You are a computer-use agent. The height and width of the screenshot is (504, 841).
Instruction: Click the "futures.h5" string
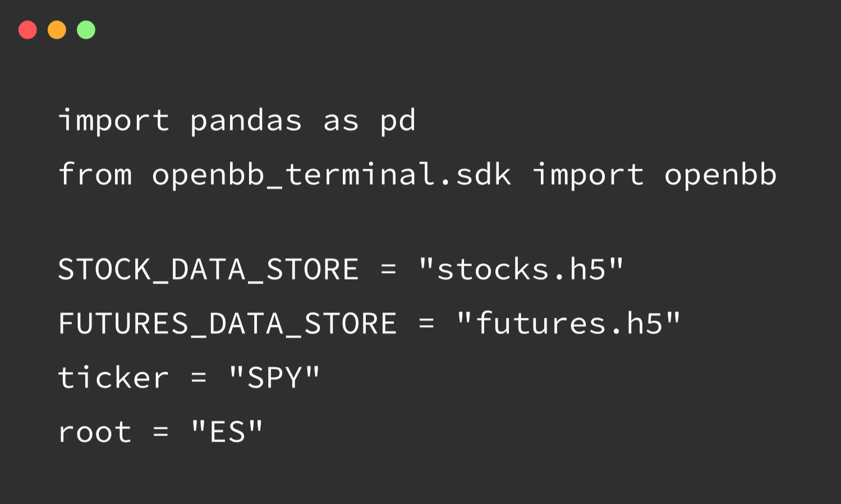(x=568, y=323)
